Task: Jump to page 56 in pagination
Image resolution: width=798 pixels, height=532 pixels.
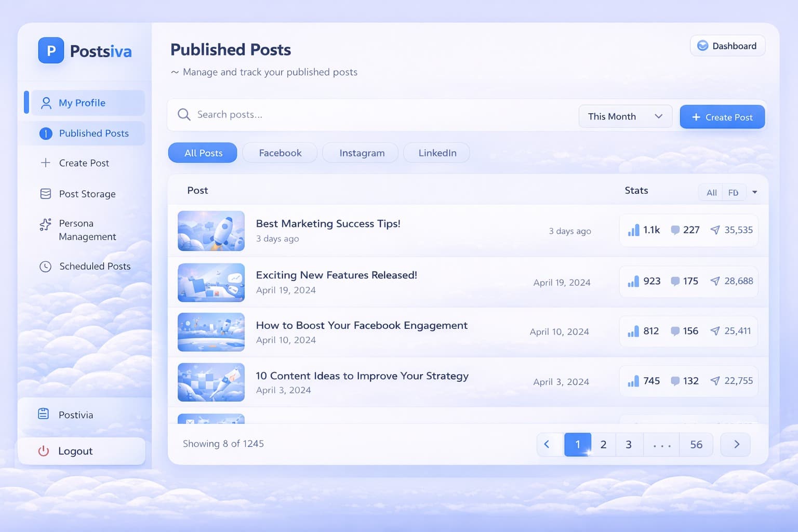Action: pyautogui.click(x=696, y=444)
